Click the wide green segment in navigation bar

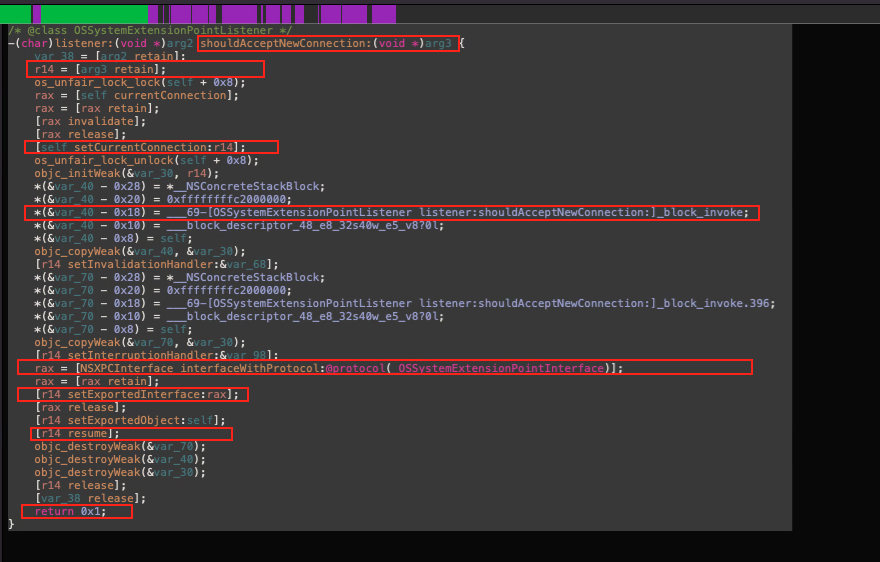click(x=95, y=14)
